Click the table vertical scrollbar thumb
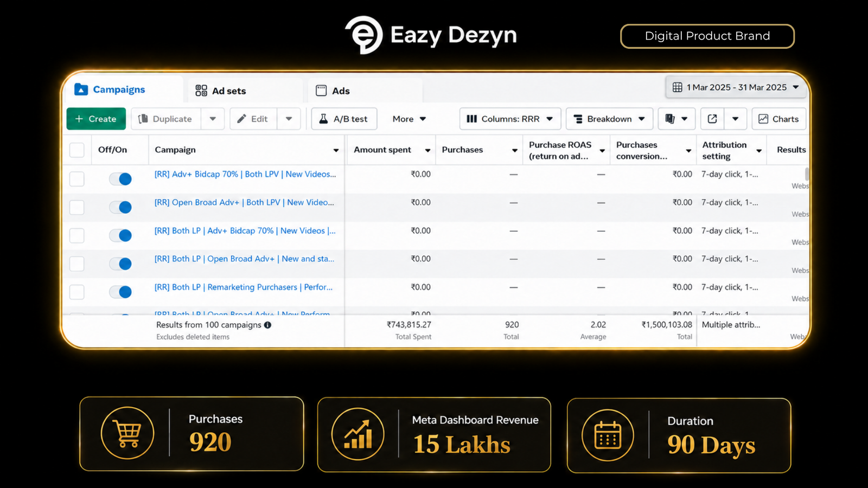This screenshot has height=488, width=868. coord(807,174)
